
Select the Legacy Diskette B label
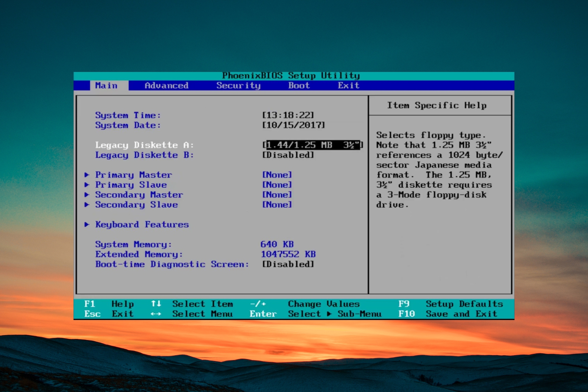pos(144,155)
